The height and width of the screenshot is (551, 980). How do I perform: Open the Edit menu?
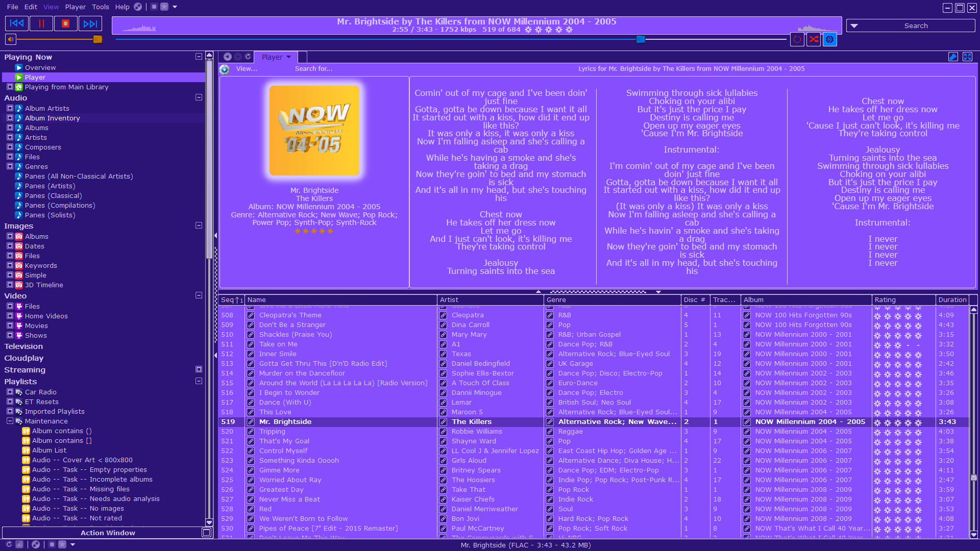(x=31, y=7)
